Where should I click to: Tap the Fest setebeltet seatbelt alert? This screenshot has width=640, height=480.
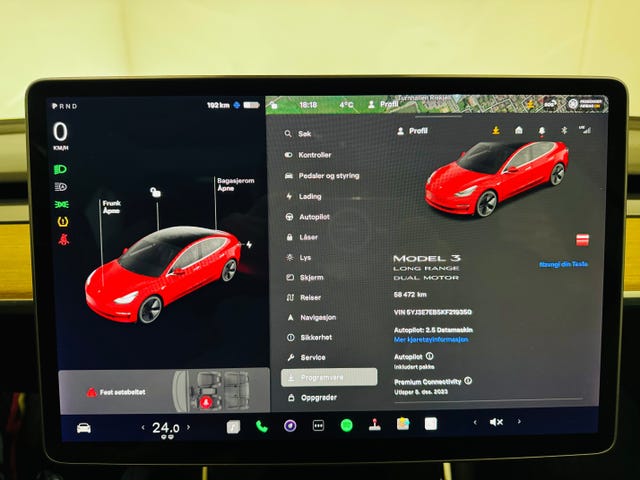point(116,392)
